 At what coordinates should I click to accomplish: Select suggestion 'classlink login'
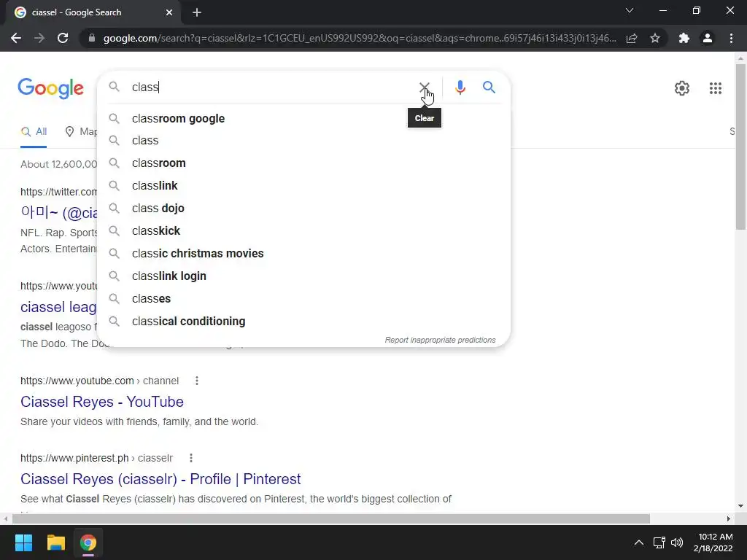pos(303,276)
